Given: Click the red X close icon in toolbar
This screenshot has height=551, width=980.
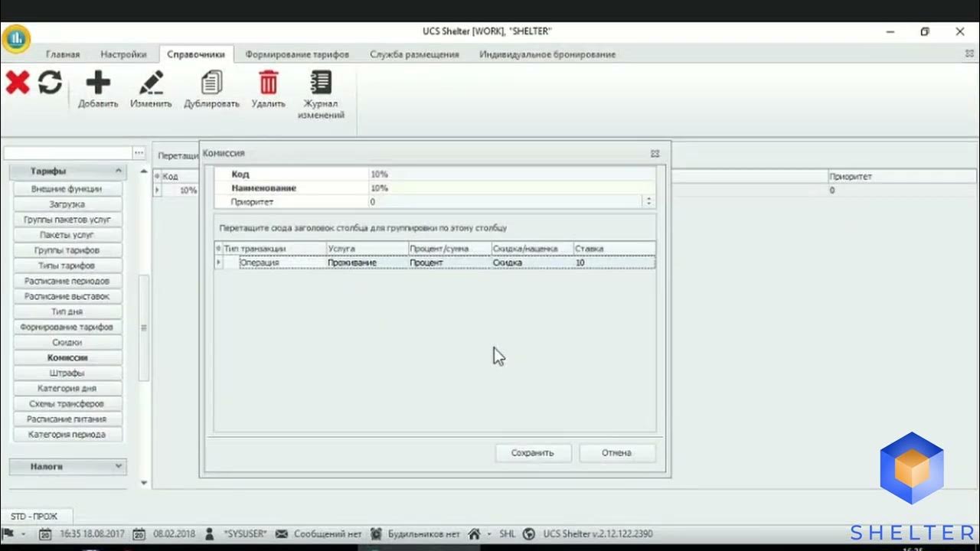Looking at the screenshot, I should pos(17,82).
